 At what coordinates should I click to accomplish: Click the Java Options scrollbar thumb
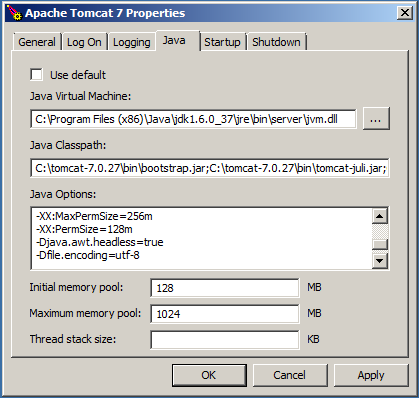[x=380, y=244]
